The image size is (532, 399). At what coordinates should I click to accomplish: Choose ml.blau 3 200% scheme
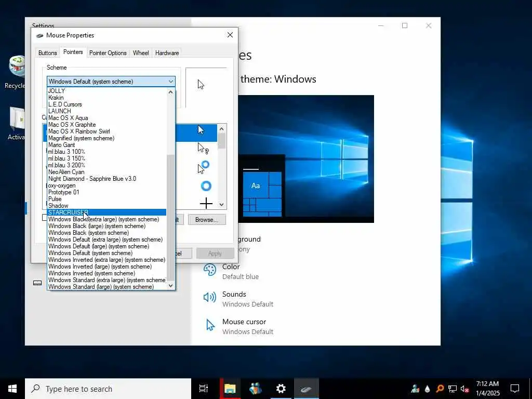(x=107, y=165)
